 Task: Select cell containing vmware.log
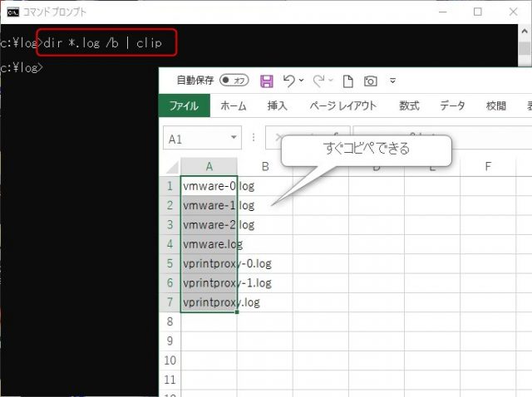pos(209,244)
